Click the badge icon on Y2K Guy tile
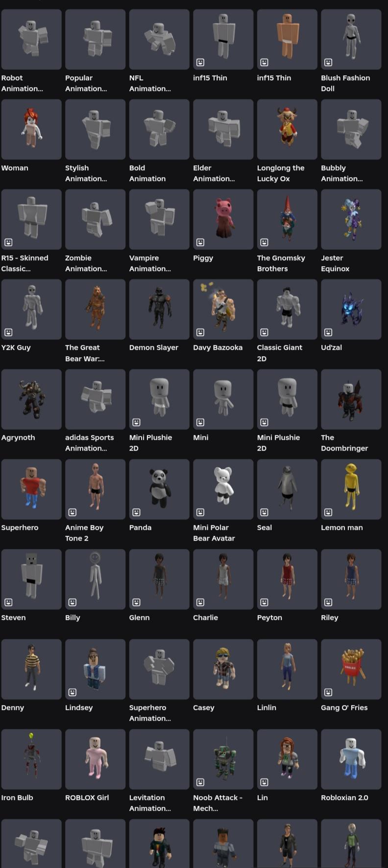This screenshot has width=388, height=868. point(8,332)
